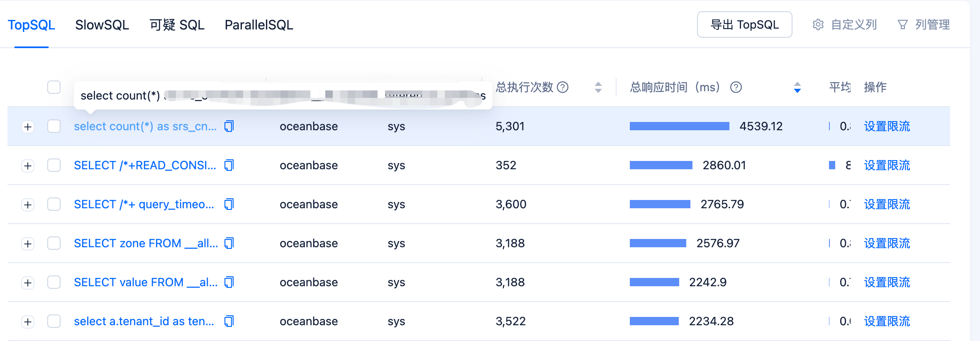Expand the 'select count(*) as srs_cn...' row
This screenshot has height=341, width=980.
28,127
